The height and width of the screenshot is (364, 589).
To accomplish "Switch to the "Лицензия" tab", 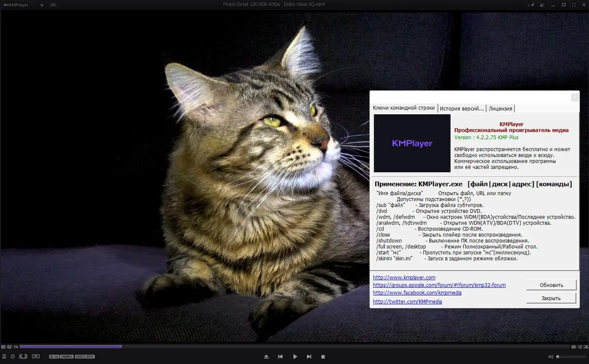I will [501, 108].
